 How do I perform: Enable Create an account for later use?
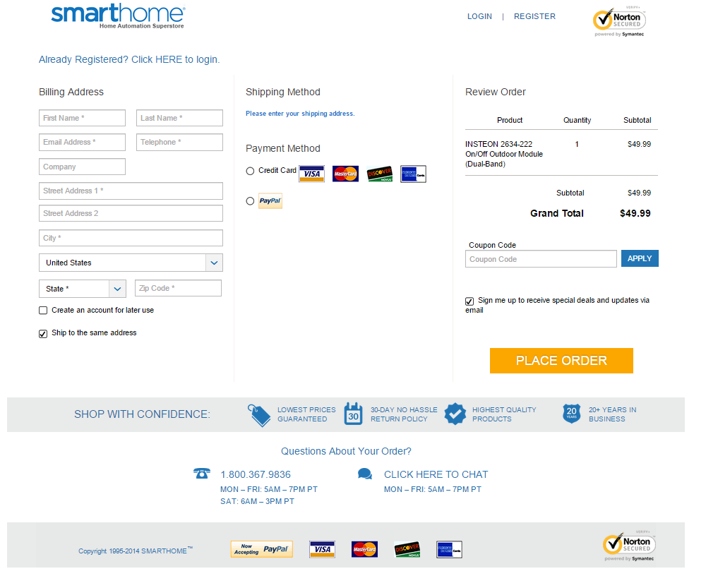click(x=43, y=311)
